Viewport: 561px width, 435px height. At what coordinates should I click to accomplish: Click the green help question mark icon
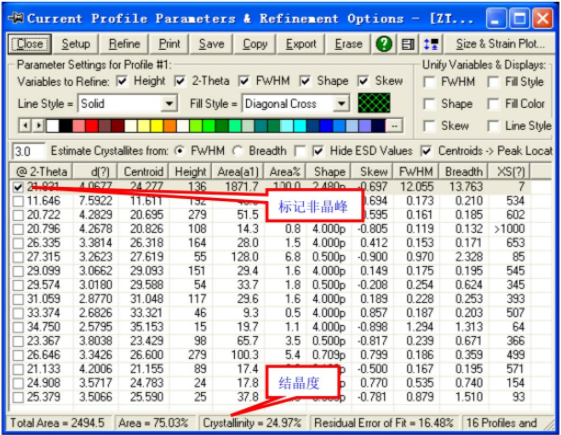384,44
